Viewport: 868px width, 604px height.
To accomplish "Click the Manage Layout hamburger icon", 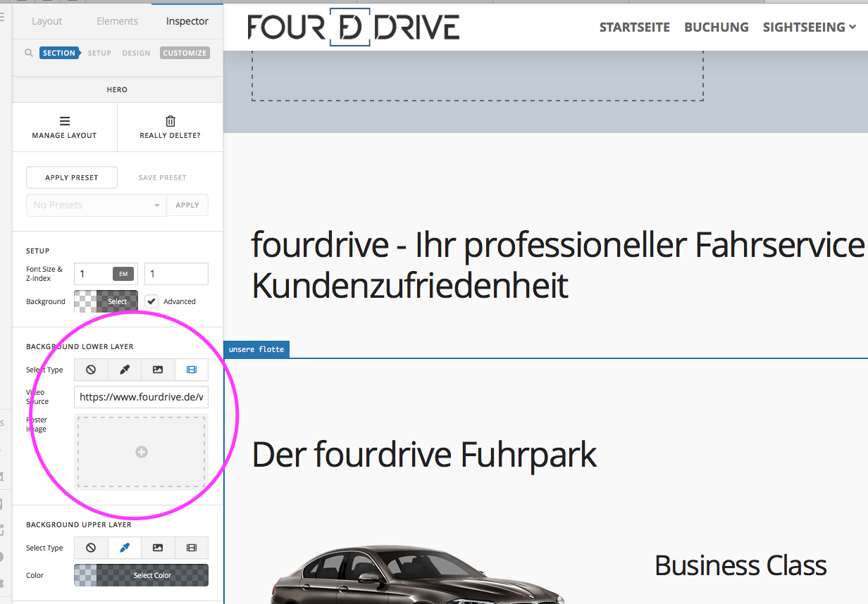I will (x=64, y=120).
